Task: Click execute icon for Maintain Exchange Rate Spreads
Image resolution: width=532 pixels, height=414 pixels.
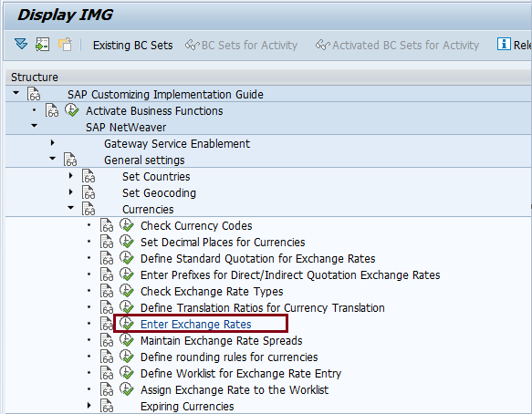Action: [x=127, y=340]
